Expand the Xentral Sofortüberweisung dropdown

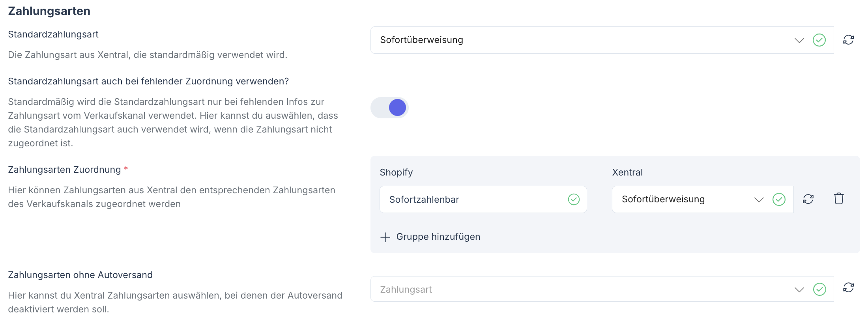(x=758, y=199)
